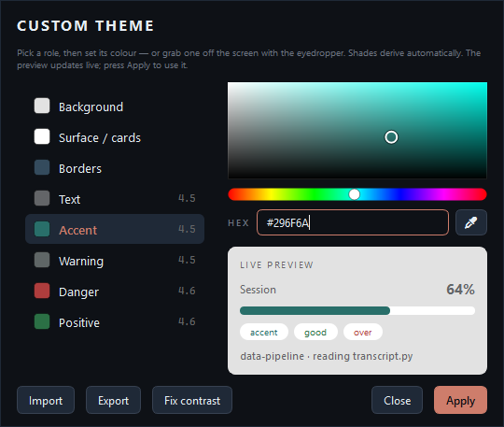Click the preview session progress bar
The height and width of the screenshot is (427, 504).
click(357, 310)
